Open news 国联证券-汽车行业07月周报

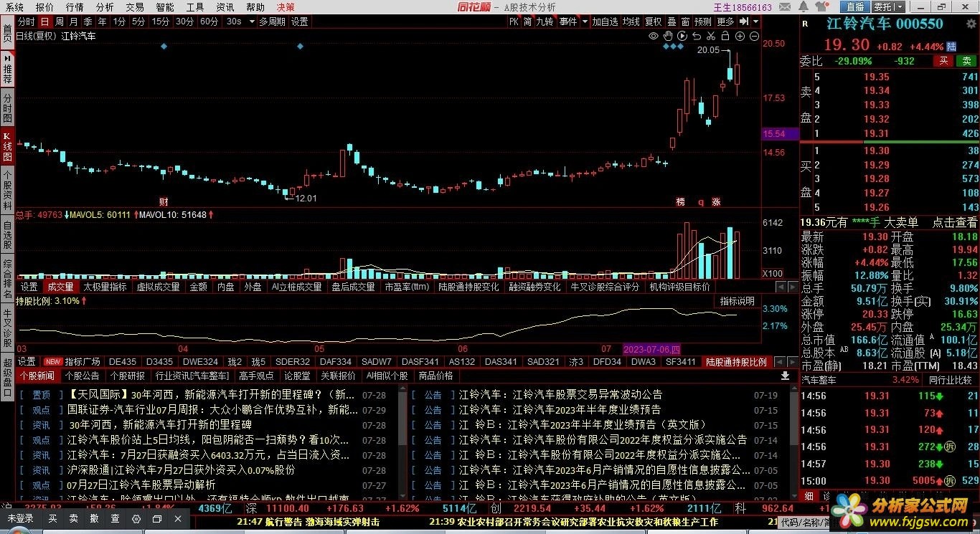click(212, 409)
